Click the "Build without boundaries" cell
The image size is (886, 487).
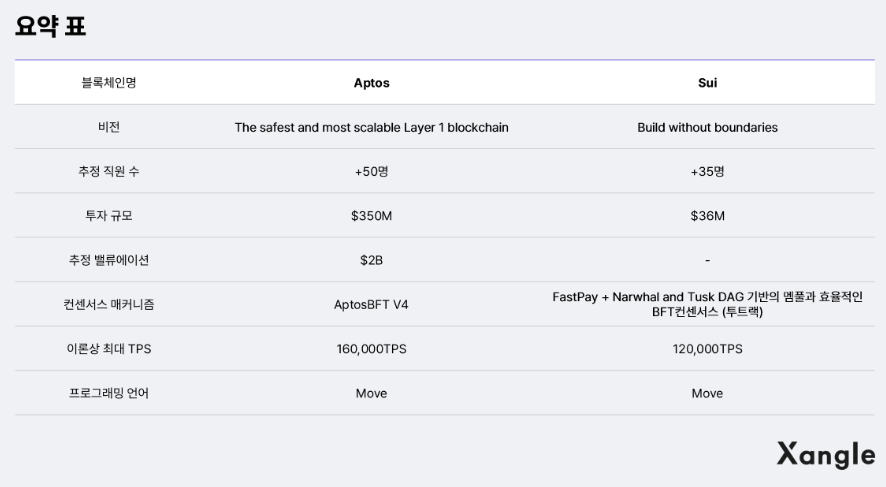coord(707,128)
